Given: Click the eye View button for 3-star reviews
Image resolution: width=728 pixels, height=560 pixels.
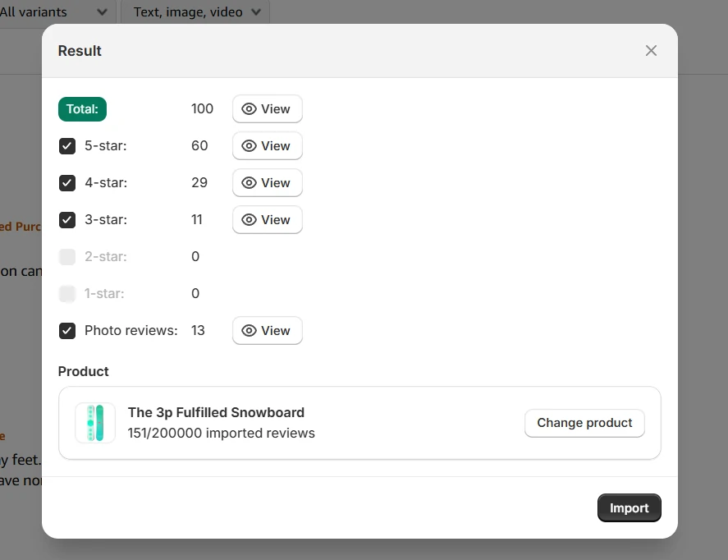Looking at the screenshot, I should [267, 220].
